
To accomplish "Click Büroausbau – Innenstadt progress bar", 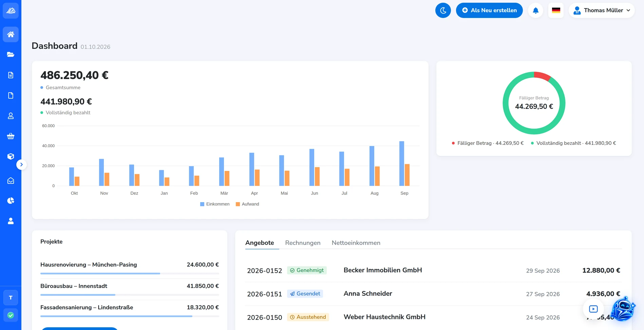I will pyautogui.click(x=130, y=295).
